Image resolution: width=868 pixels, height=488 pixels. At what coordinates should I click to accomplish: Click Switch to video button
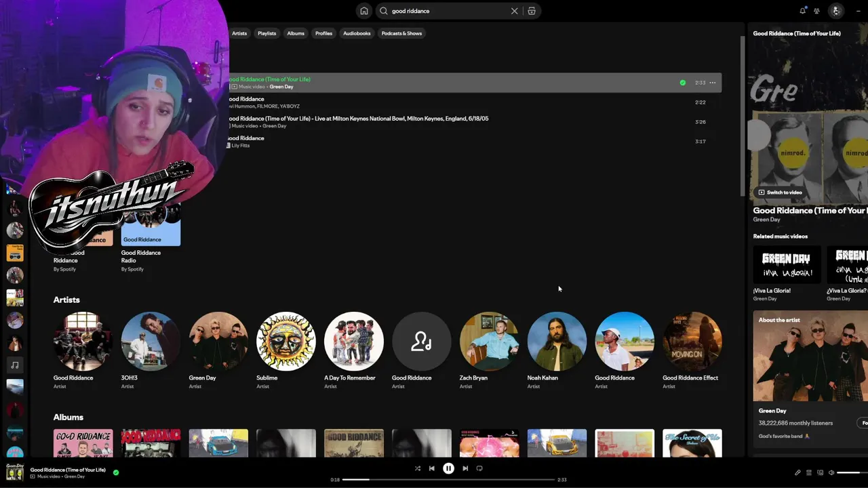click(780, 192)
